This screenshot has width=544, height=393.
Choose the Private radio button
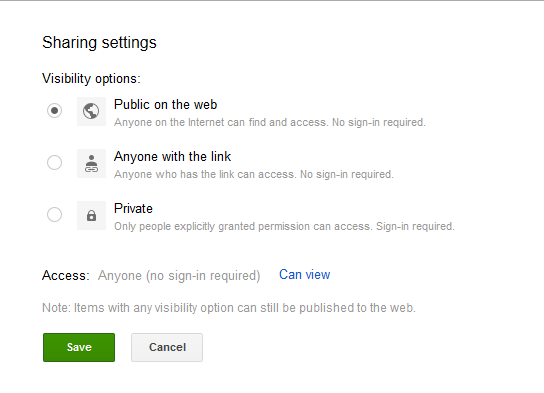pyautogui.click(x=54, y=214)
